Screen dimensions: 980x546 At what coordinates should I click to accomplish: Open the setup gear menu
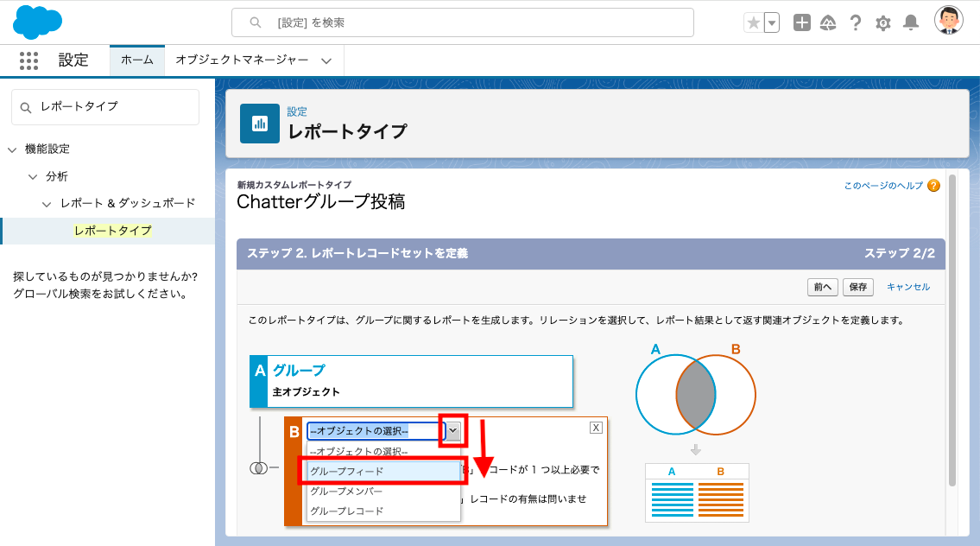883,24
